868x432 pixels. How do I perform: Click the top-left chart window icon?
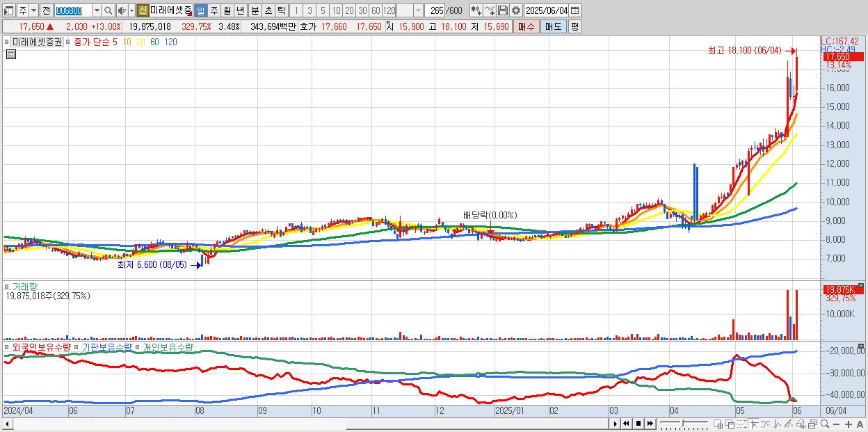[9, 10]
